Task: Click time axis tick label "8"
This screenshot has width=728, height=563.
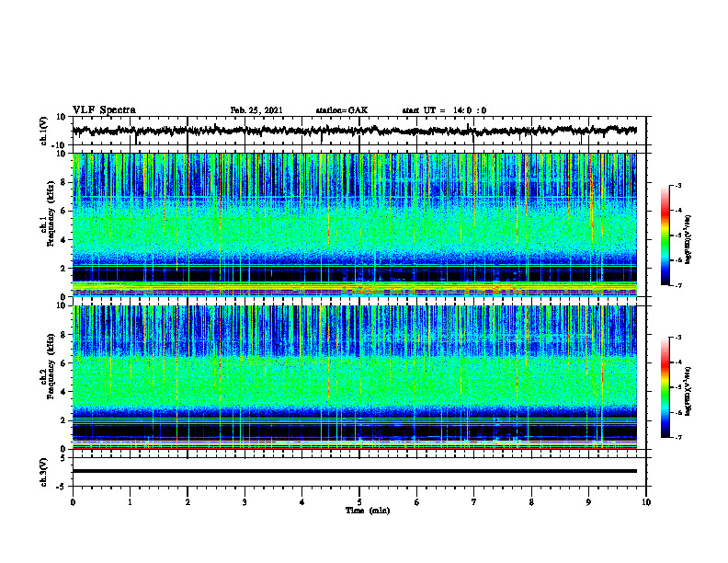Action: [531, 502]
